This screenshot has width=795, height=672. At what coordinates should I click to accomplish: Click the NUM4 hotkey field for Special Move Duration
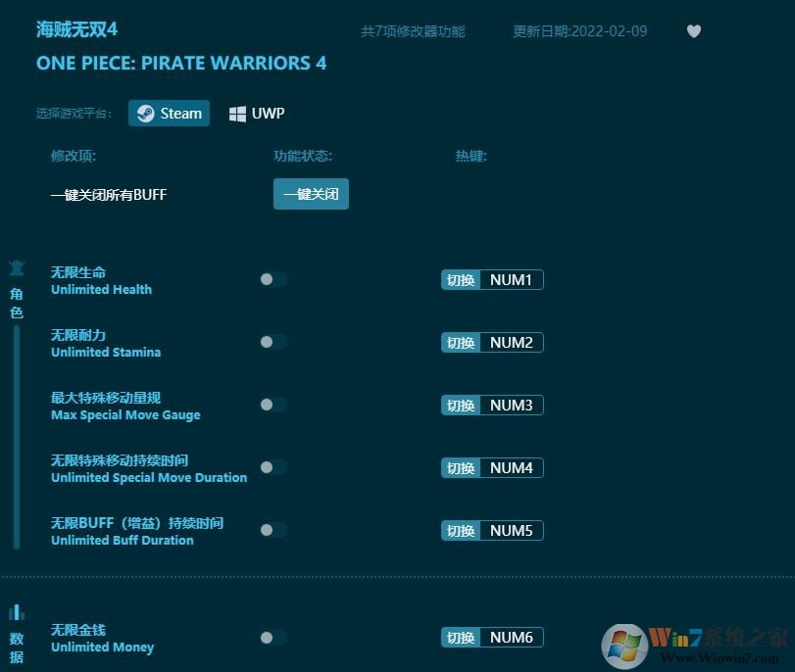510,467
